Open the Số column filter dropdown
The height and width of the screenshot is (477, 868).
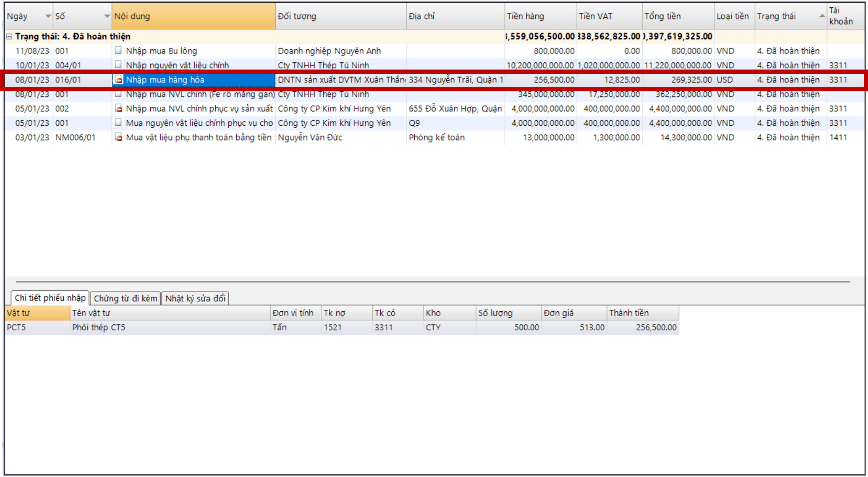pyautogui.click(x=107, y=16)
